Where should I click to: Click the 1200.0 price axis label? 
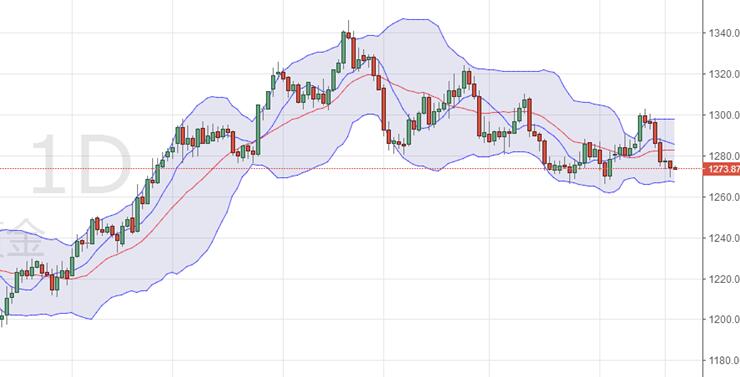tap(723, 319)
